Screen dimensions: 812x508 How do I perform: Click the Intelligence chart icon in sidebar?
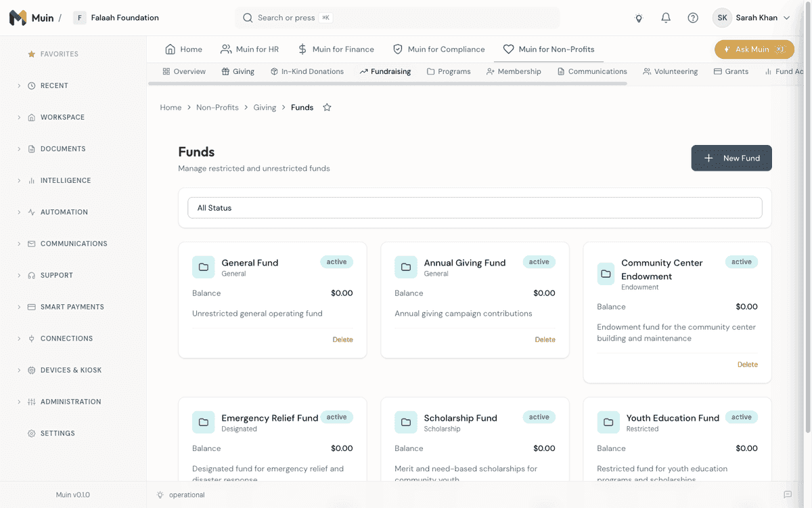coord(31,181)
